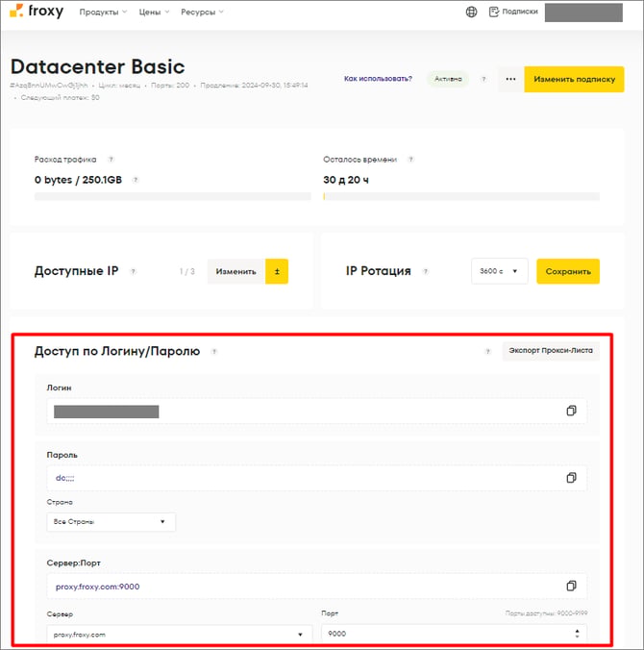
Task: Open the Цены menu
Action: (x=154, y=12)
